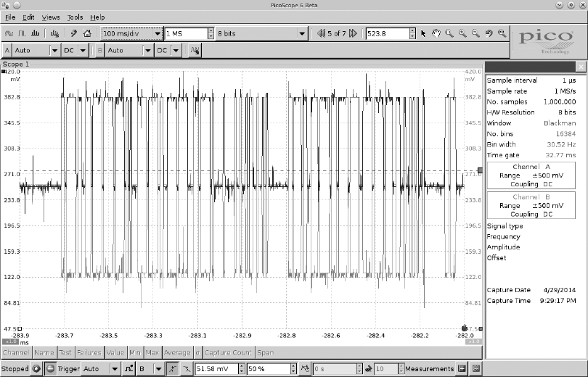Open advanced trigger settings icon
This screenshot has height=377, width=588.
coord(128,369)
